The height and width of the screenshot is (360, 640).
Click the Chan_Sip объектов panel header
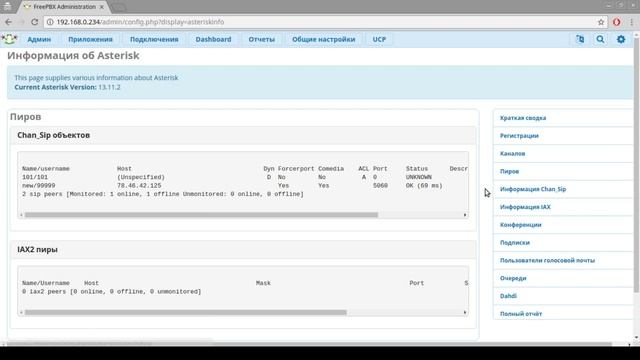point(243,135)
